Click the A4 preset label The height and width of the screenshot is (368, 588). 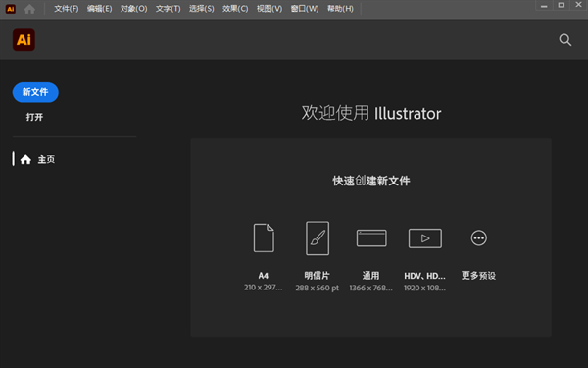(x=264, y=276)
